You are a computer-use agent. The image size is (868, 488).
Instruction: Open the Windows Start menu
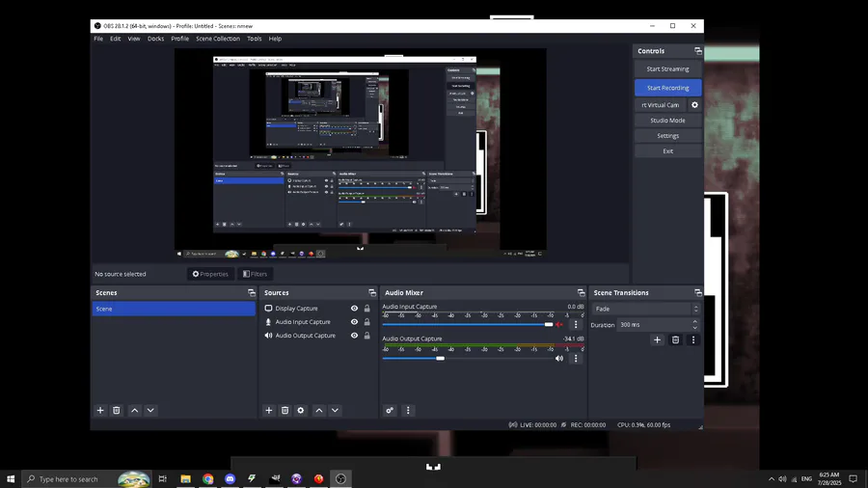click(x=11, y=479)
